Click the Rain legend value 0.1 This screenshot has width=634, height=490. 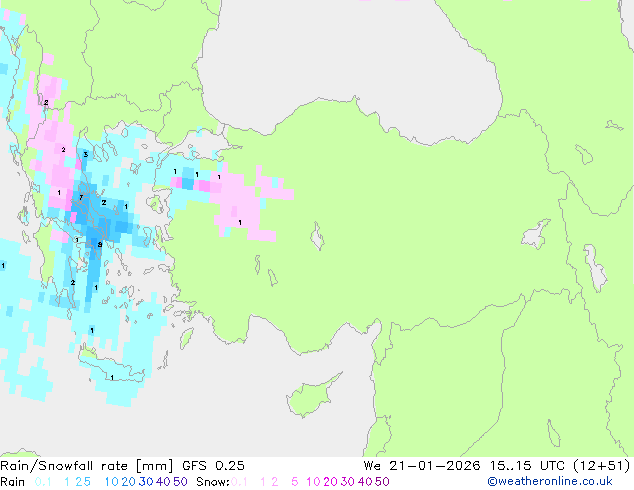click(x=43, y=482)
